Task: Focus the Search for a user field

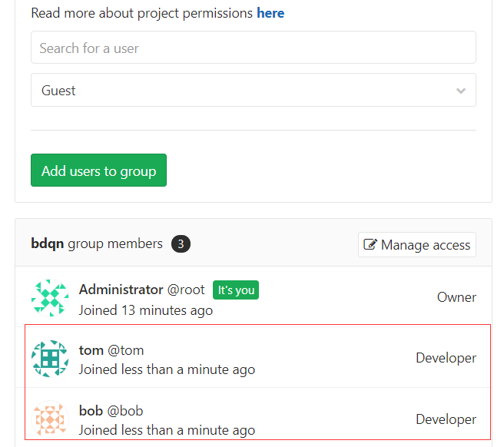Action: coord(253,48)
